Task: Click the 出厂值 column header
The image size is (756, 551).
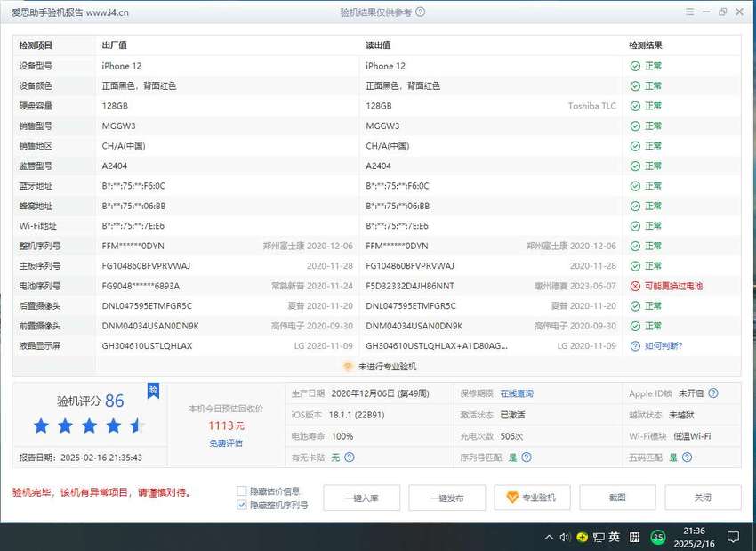Action: [114, 45]
